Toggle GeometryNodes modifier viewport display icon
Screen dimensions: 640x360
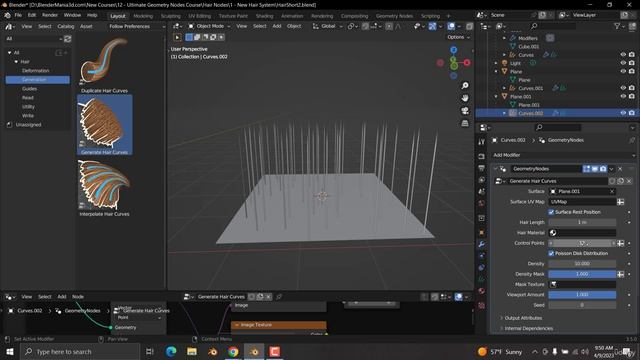click(x=595, y=169)
